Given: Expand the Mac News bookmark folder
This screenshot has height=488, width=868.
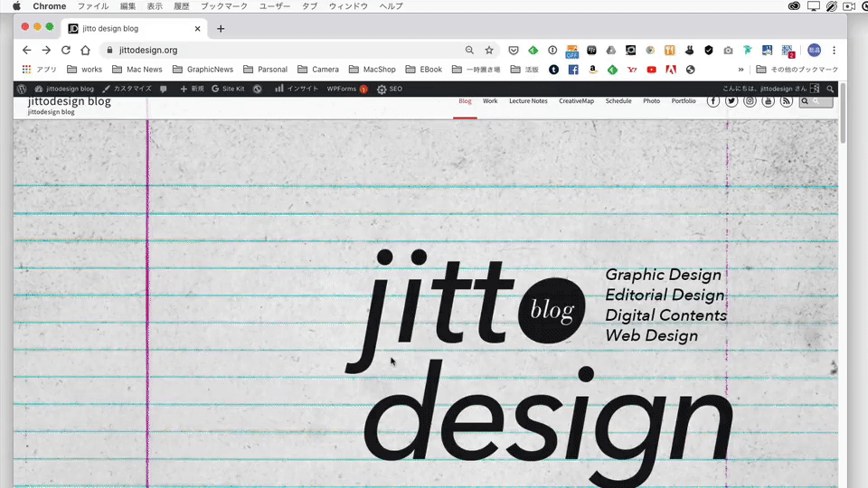Looking at the screenshot, I should coord(137,70).
